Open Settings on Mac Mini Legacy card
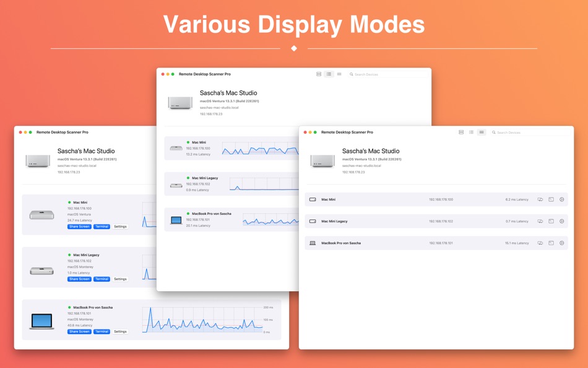Viewport: 588px width, 368px height. [x=120, y=279]
